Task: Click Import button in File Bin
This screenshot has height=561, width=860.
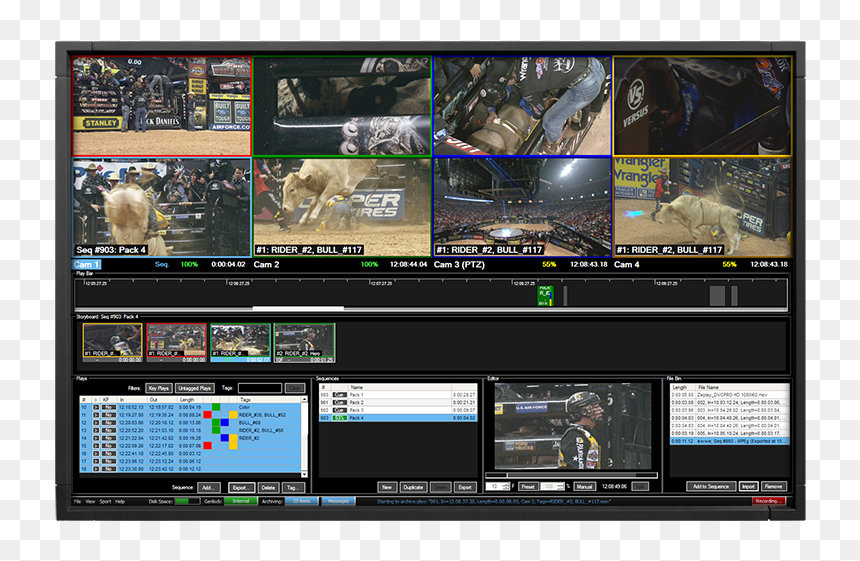Action: point(749,486)
